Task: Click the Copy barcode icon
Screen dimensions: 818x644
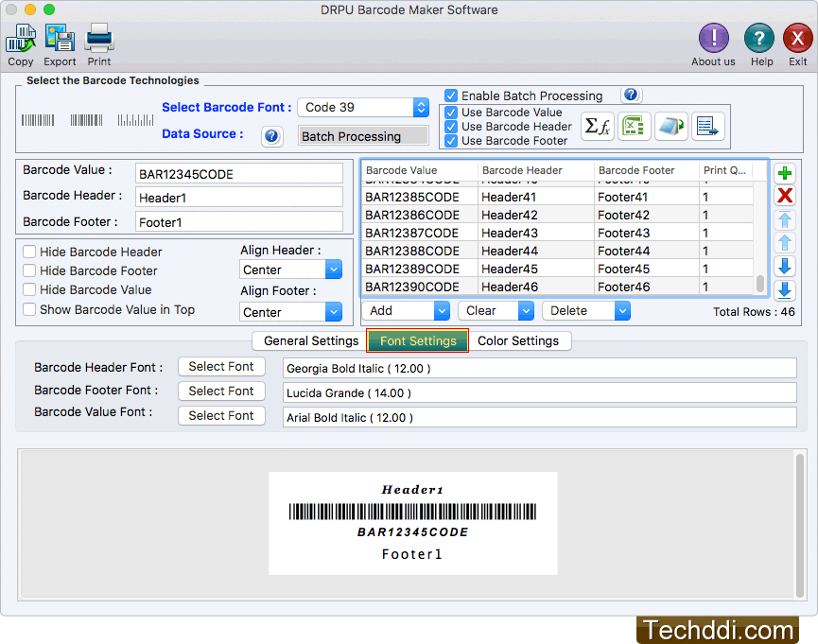Action: tap(21, 38)
